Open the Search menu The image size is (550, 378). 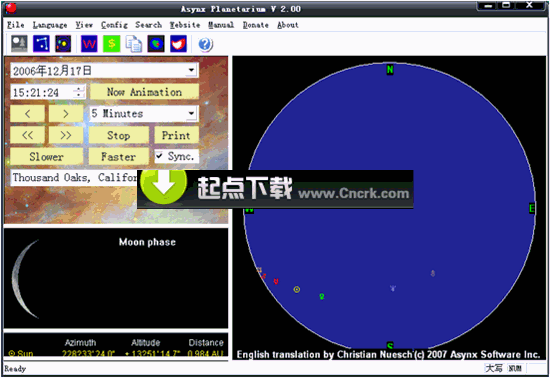pos(149,25)
